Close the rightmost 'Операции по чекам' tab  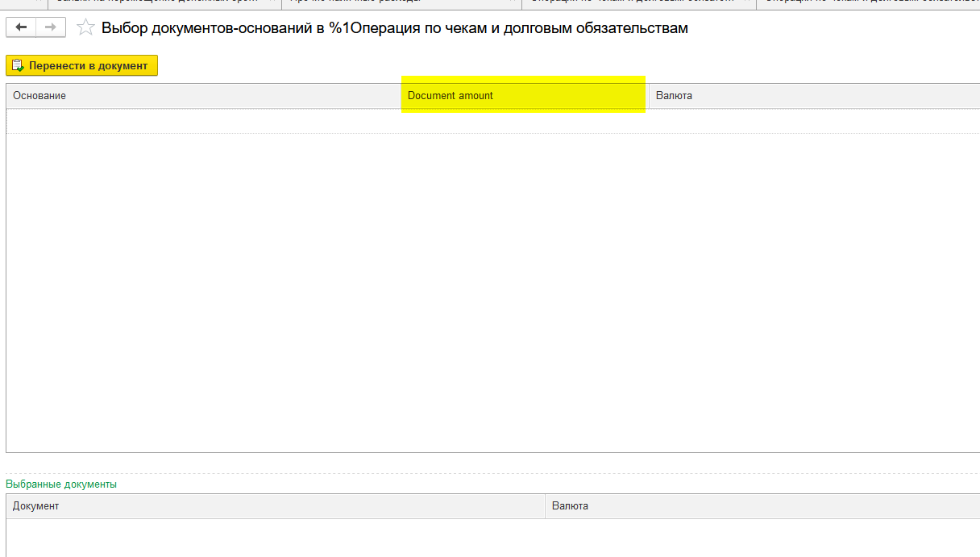pos(974,4)
